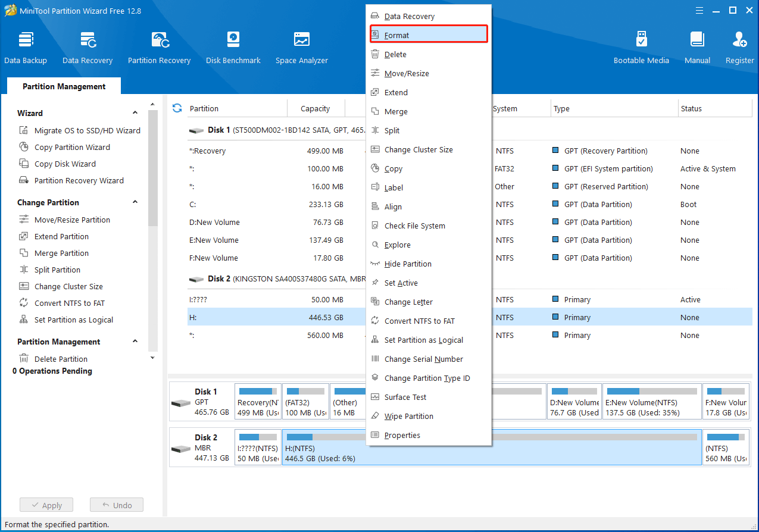Collapse the Change Partition section
The height and width of the screenshot is (532, 759).
click(135, 202)
